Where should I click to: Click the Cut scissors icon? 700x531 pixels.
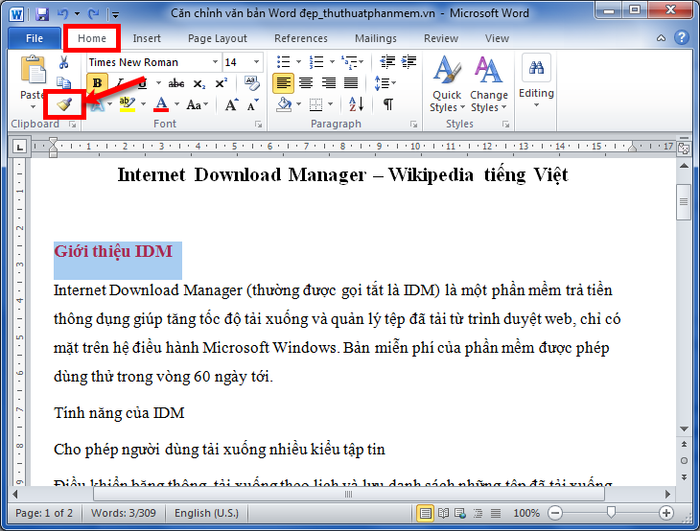64,62
